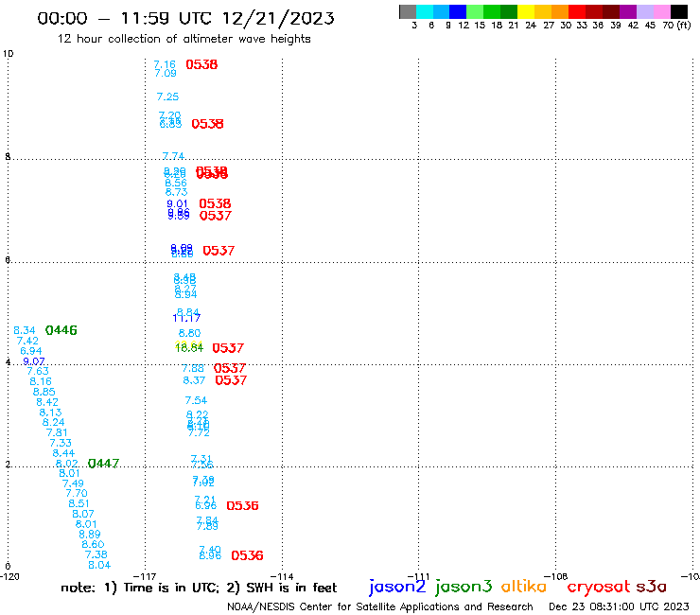700x615 pixels.
Task: Click the cryosat satellite legend label
Action: [x=598, y=588]
